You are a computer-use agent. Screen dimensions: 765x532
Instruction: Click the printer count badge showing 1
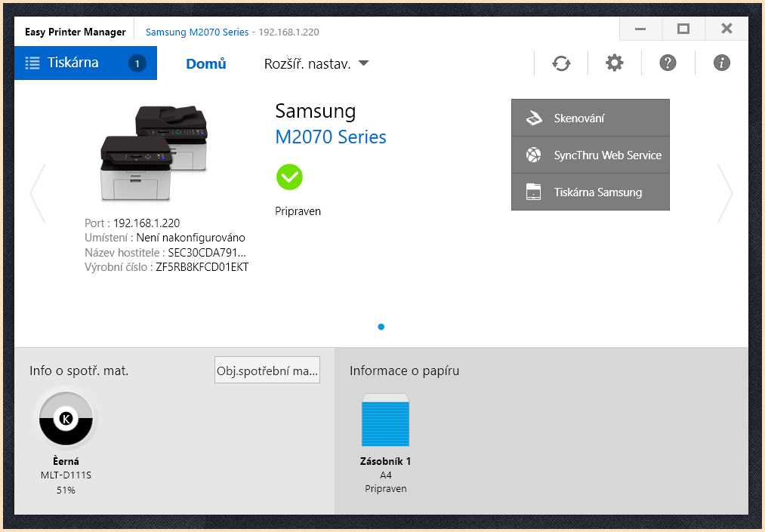click(x=137, y=63)
